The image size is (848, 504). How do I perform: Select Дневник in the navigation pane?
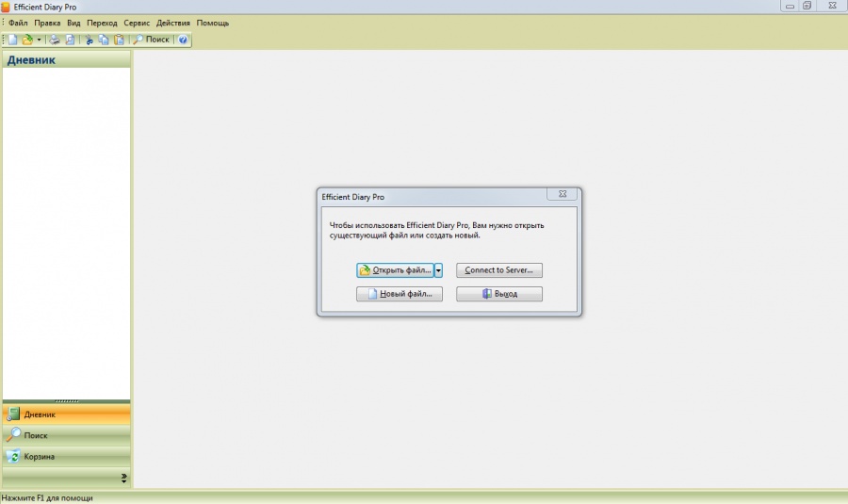(66, 415)
